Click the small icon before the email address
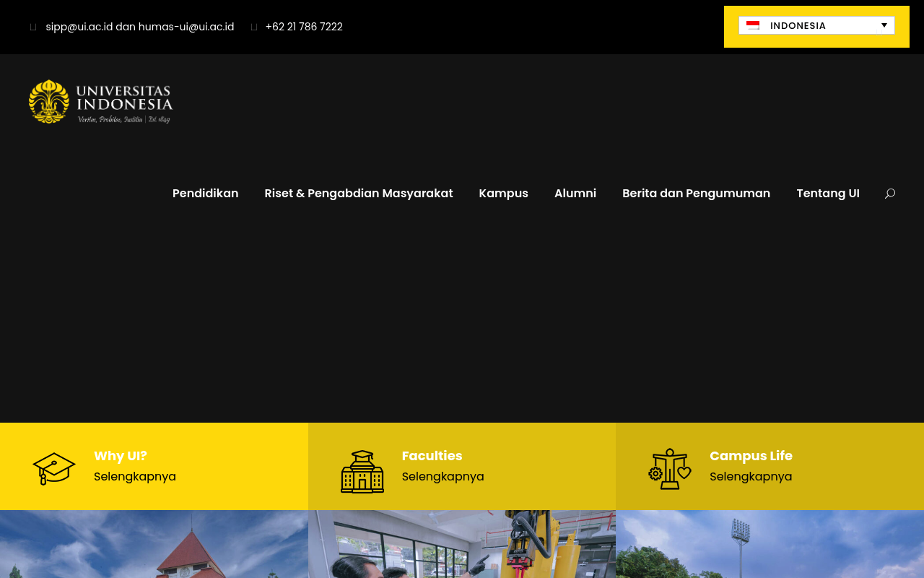The width and height of the screenshot is (924, 578). [x=33, y=27]
